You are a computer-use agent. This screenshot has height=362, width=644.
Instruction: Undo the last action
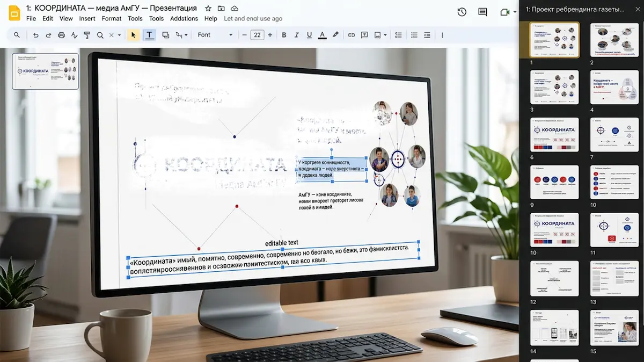coord(35,35)
